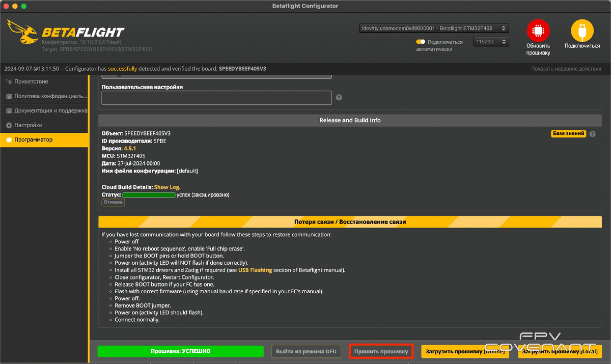611x364 pixels.
Task: Click the green build Статус progress bar
Action: coord(149,195)
